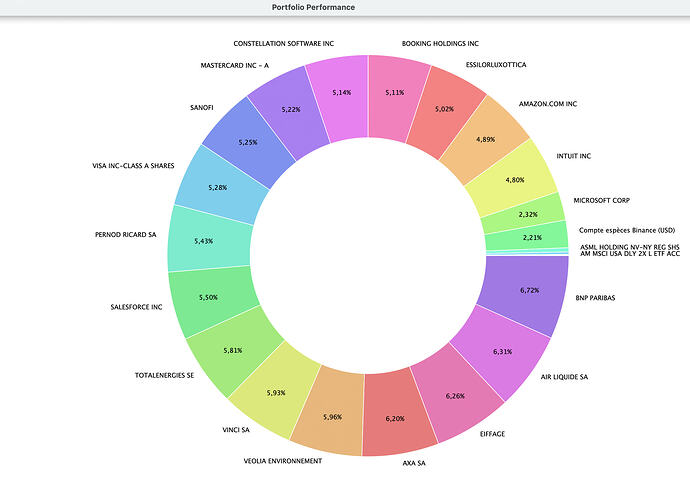Click the VINCI SA label
The height and width of the screenshot is (497, 690).
pyautogui.click(x=236, y=430)
